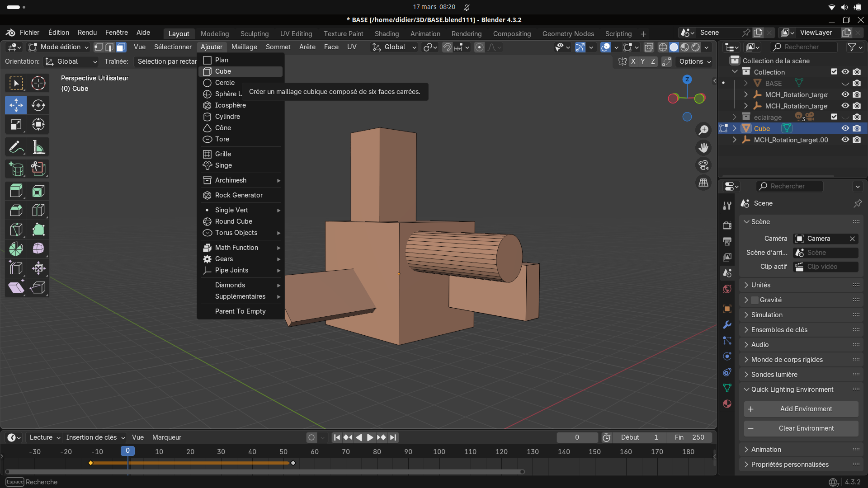This screenshot has width=868, height=488.
Task: Toggle the Gravité checkbox
Action: click(x=755, y=300)
